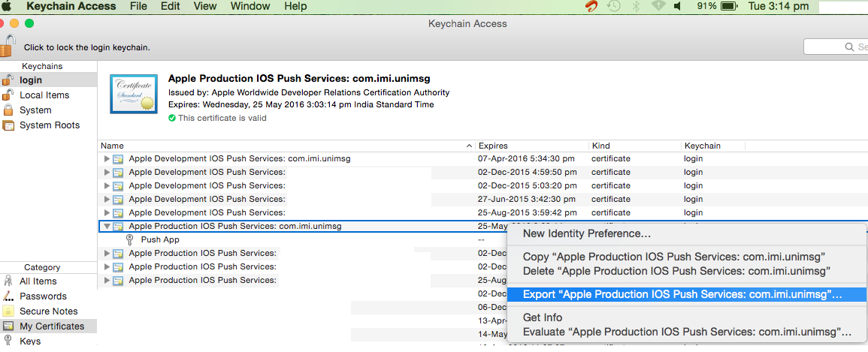Click the All Items category icon
Screen dimensions: 868x352
(8, 281)
